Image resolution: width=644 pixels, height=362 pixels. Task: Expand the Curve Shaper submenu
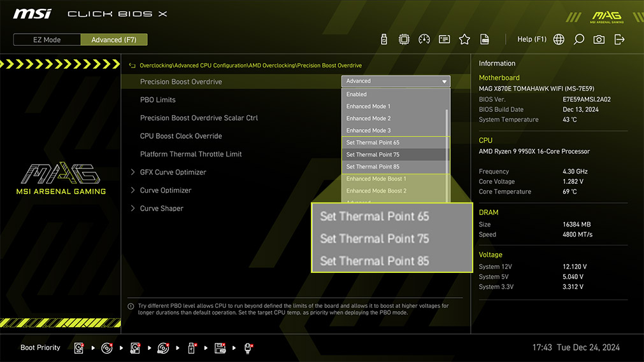(x=161, y=209)
